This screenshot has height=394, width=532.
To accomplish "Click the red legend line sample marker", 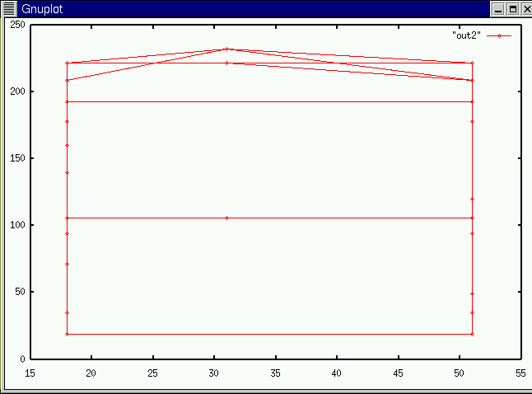I will pos(499,35).
